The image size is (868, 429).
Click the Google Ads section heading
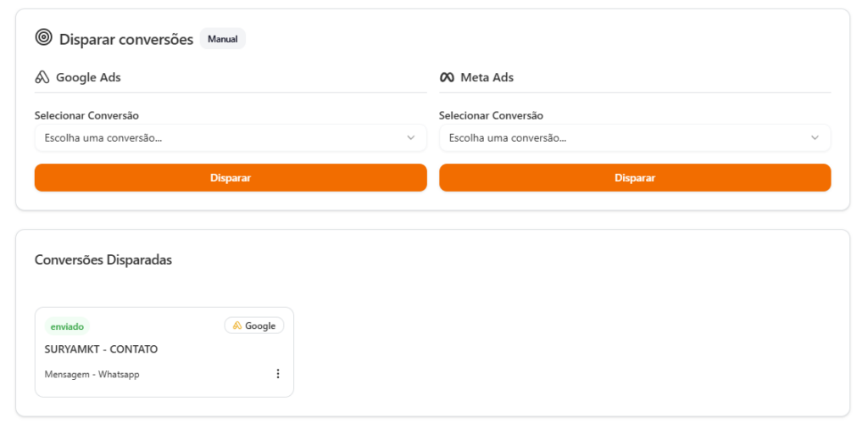(88, 78)
